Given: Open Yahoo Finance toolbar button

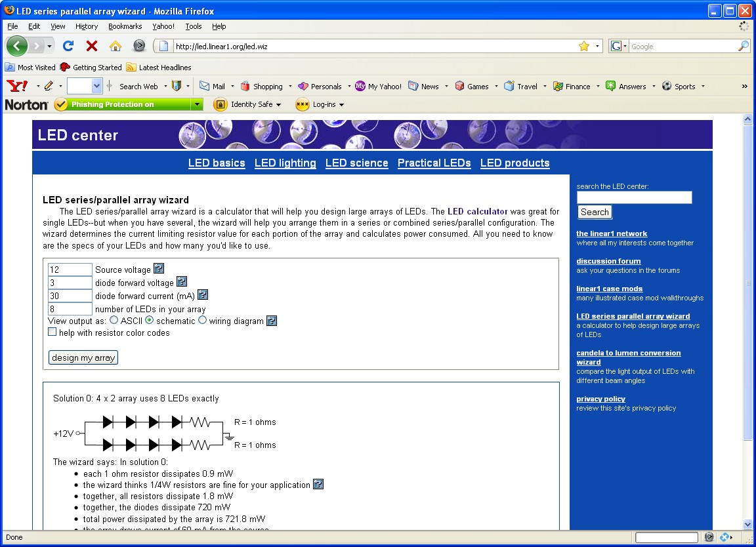Looking at the screenshot, I should tap(572, 87).
